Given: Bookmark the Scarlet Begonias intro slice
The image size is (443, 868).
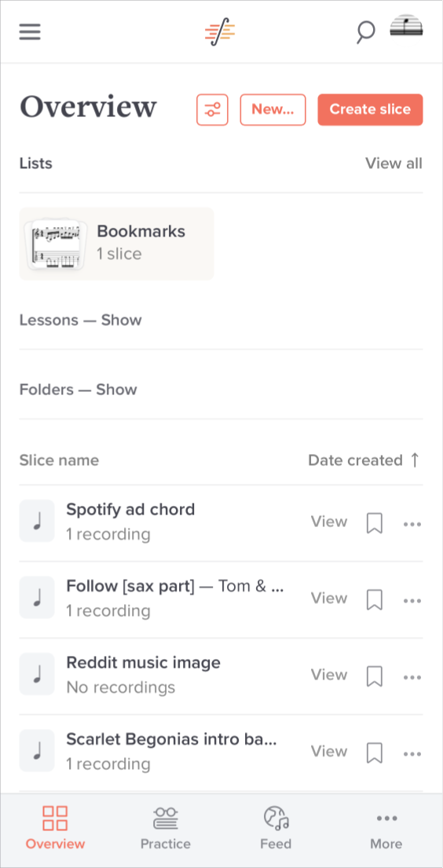Looking at the screenshot, I should (x=375, y=753).
